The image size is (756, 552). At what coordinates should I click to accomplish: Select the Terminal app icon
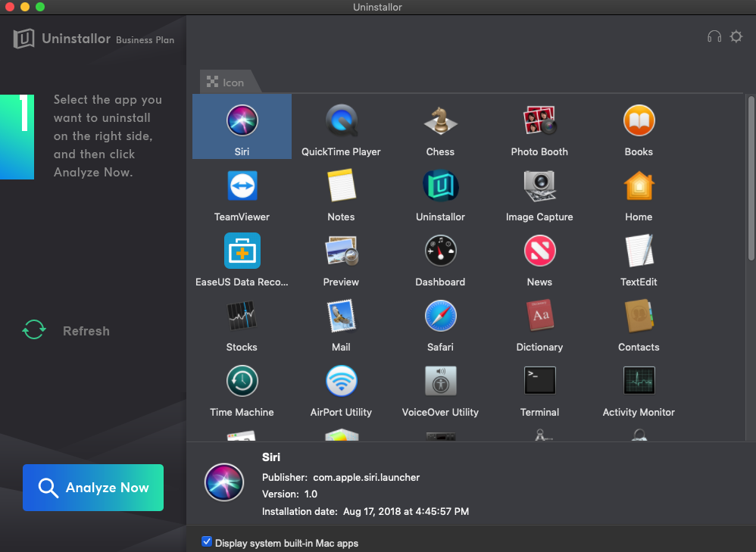click(539, 381)
